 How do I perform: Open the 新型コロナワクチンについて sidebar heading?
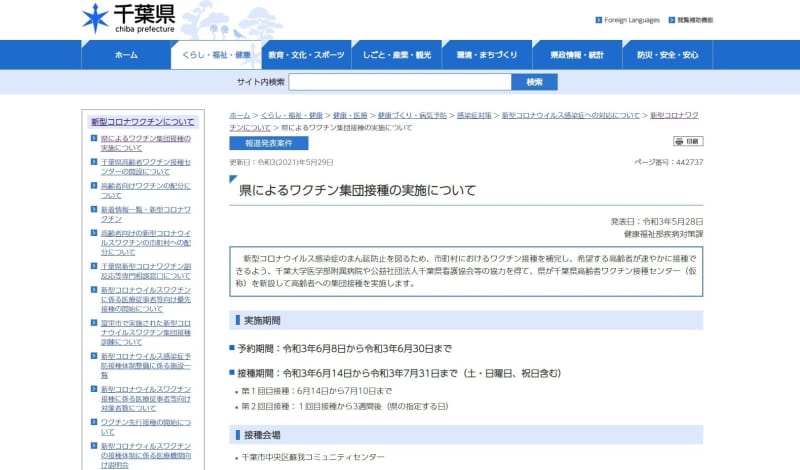pyautogui.click(x=143, y=122)
